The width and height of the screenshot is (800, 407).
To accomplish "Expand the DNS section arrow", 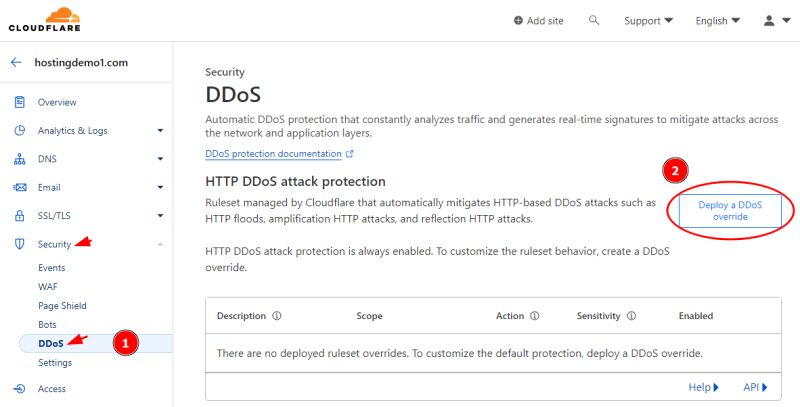I will [x=160, y=159].
